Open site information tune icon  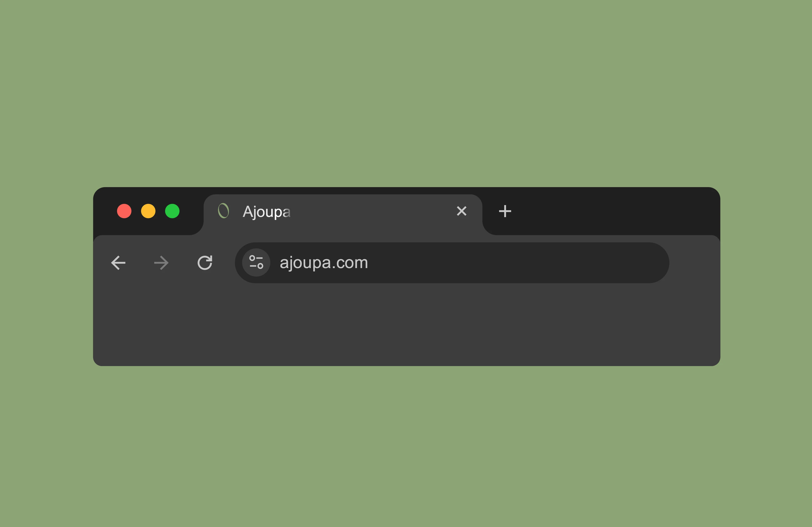[x=256, y=262]
